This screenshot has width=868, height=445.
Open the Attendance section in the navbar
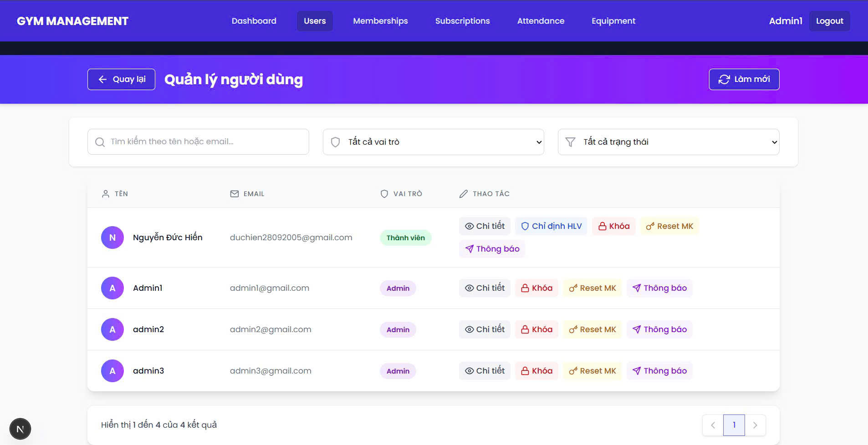(x=541, y=21)
